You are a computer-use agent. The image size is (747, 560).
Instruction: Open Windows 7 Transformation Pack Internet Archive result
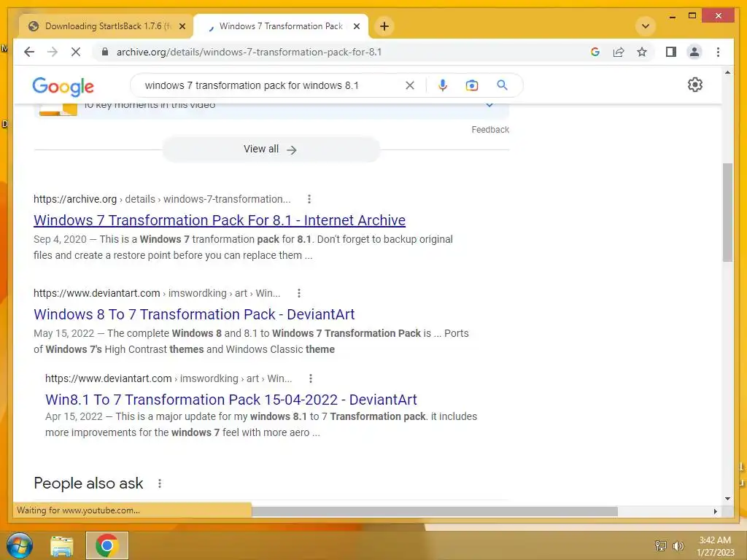click(x=220, y=220)
